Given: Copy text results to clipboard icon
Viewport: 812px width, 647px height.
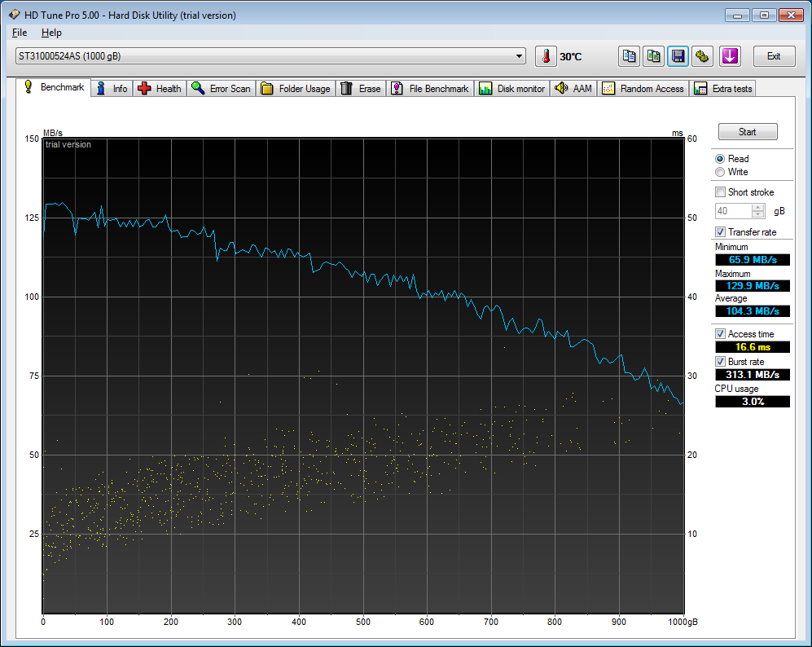Looking at the screenshot, I should 629,56.
